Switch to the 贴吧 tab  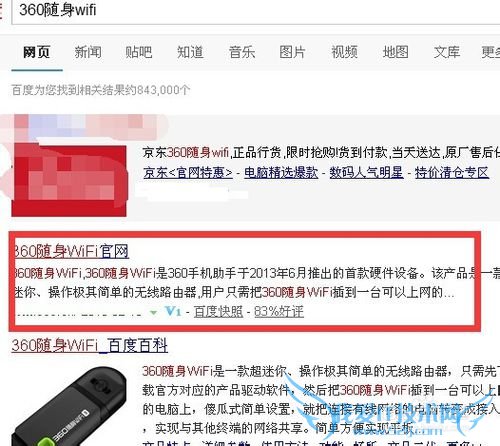coord(139,52)
